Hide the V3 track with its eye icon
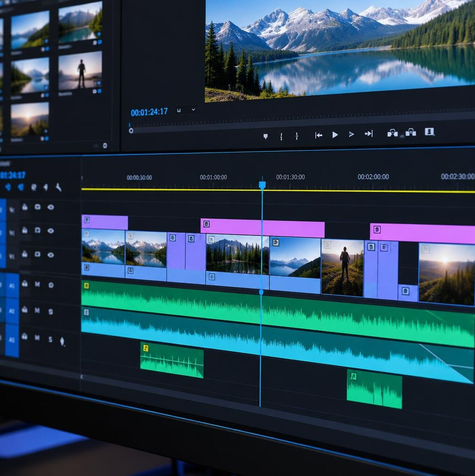Viewport: 475px width, 476px height. pos(51,207)
